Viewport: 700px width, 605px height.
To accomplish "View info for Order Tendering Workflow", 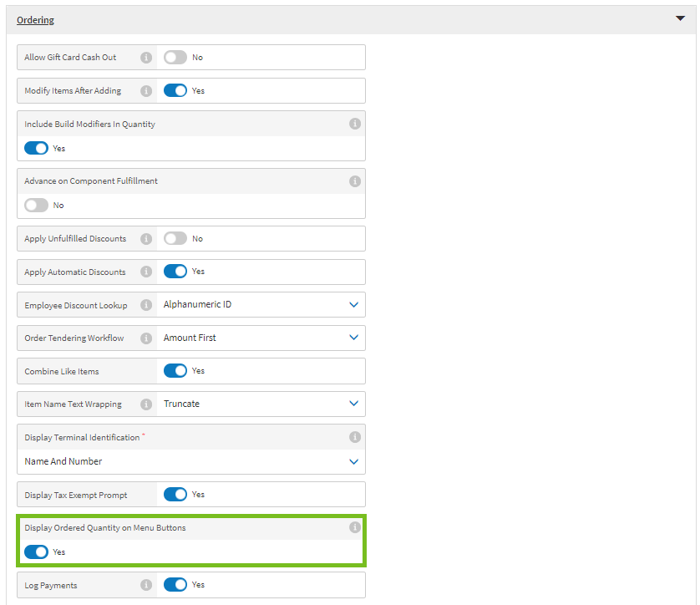I will (146, 338).
